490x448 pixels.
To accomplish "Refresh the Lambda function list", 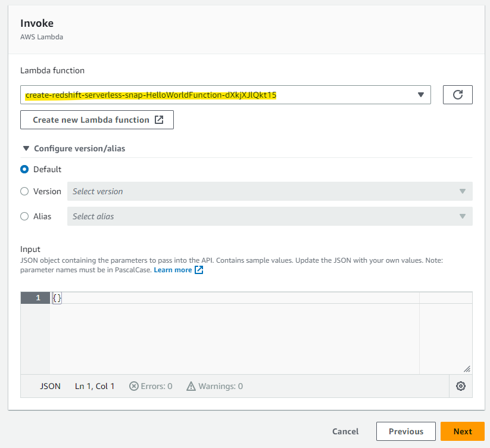I will 457,94.
